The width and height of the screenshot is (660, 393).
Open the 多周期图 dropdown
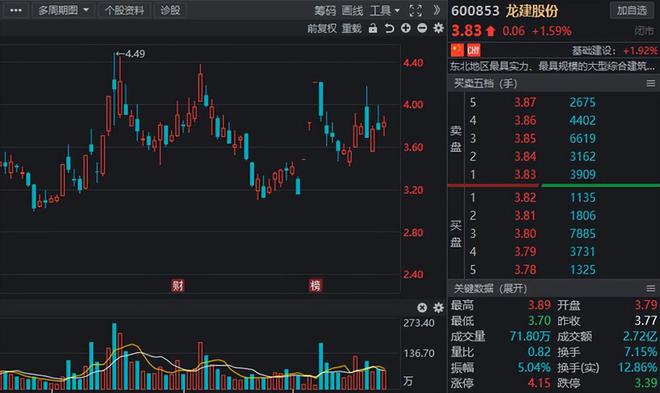tap(63, 11)
